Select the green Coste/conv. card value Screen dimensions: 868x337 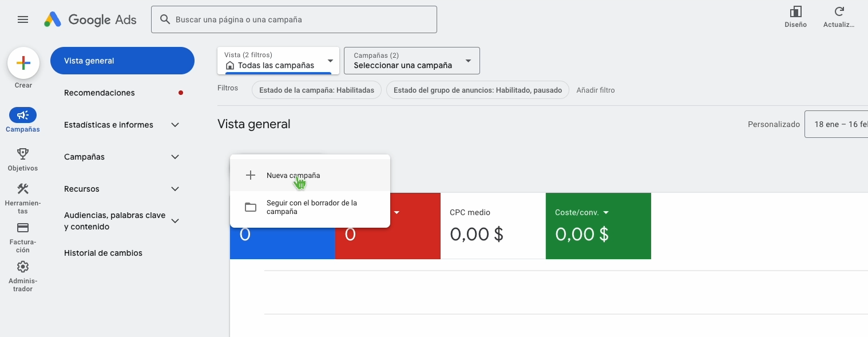tap(582, 234)
